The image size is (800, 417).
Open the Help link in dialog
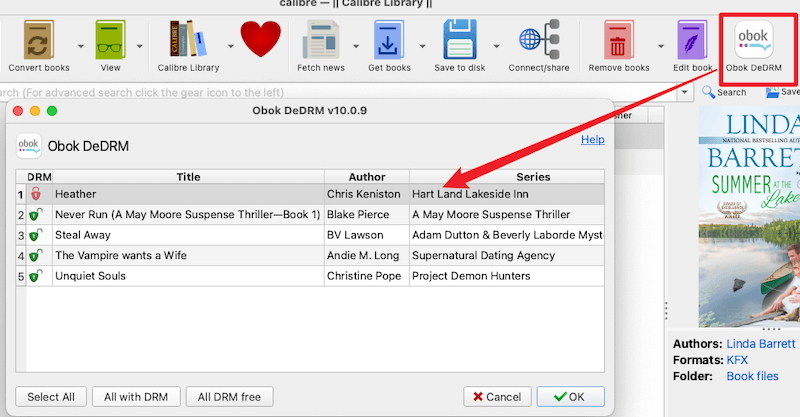click(592, 139)
